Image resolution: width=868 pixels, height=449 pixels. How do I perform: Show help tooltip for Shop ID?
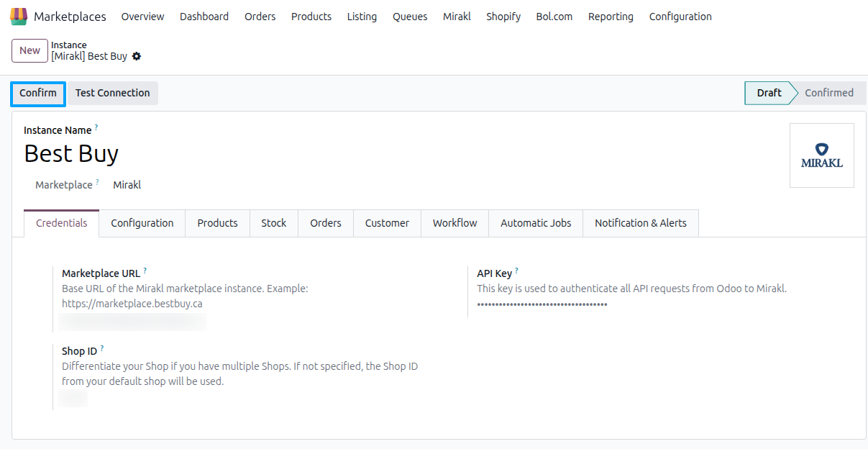tap(101, 348)
